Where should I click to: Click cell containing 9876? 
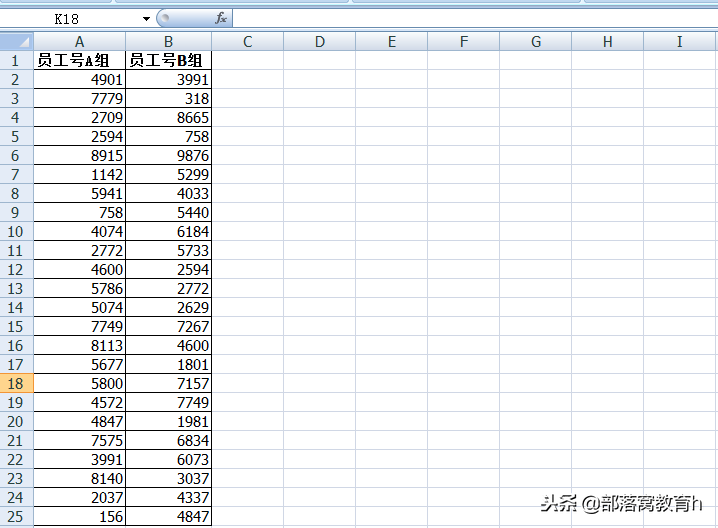click(169, 156)
